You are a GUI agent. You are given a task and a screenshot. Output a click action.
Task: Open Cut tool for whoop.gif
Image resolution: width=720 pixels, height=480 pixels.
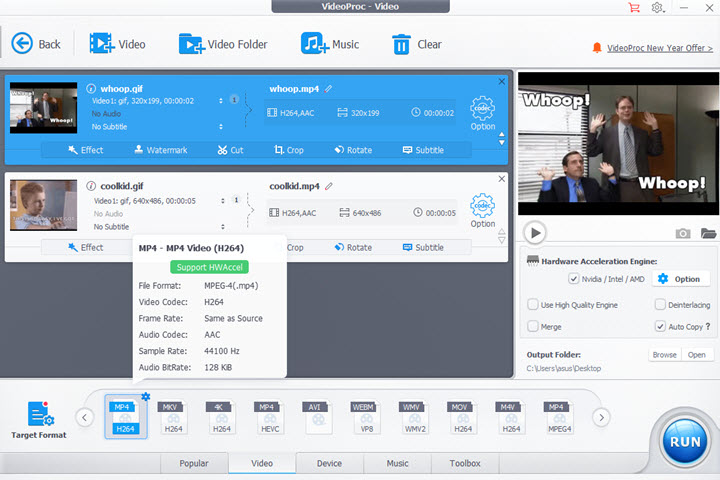point(231,150)
